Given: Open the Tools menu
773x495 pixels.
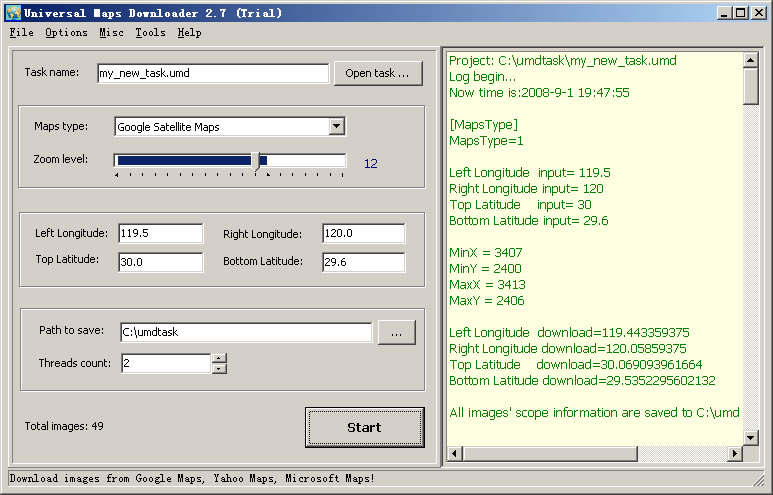Looking at the screenshot, I should point(150,33).
